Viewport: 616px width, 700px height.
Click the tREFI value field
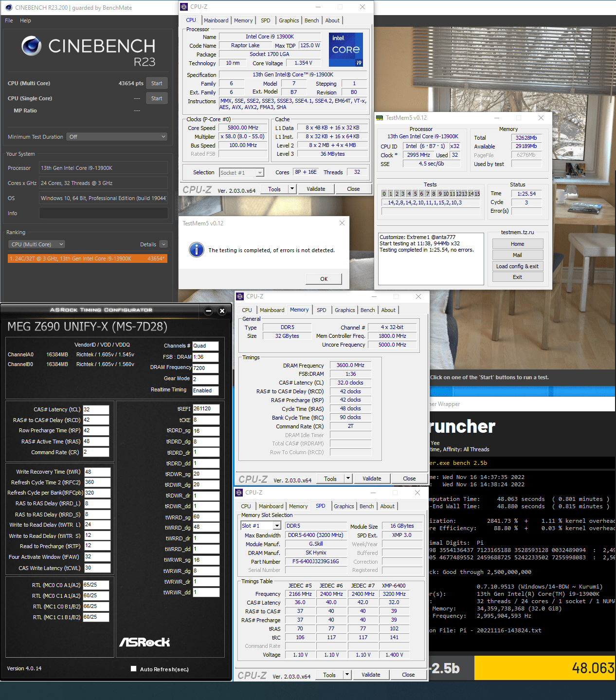point(206,409)
